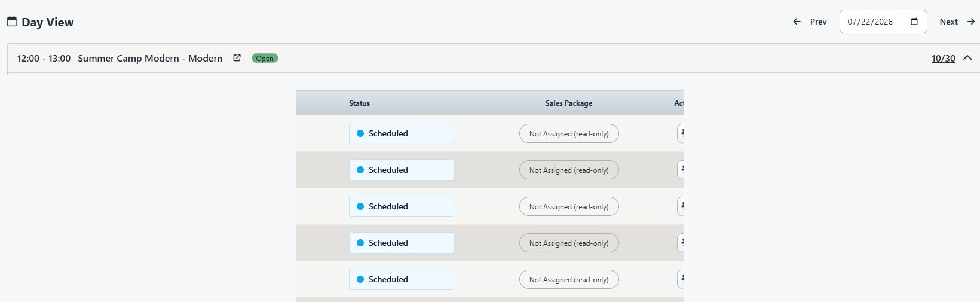Click the calendar picker icon in date field
This screenshot has width=980, height=302.
[914, 22]
